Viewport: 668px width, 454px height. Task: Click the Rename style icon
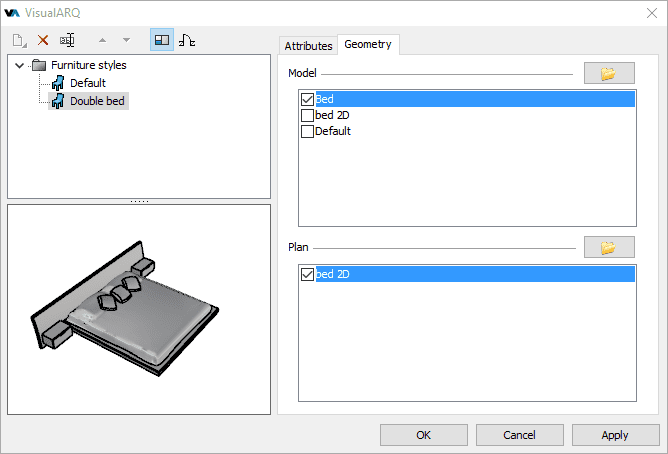click(68, 40)
